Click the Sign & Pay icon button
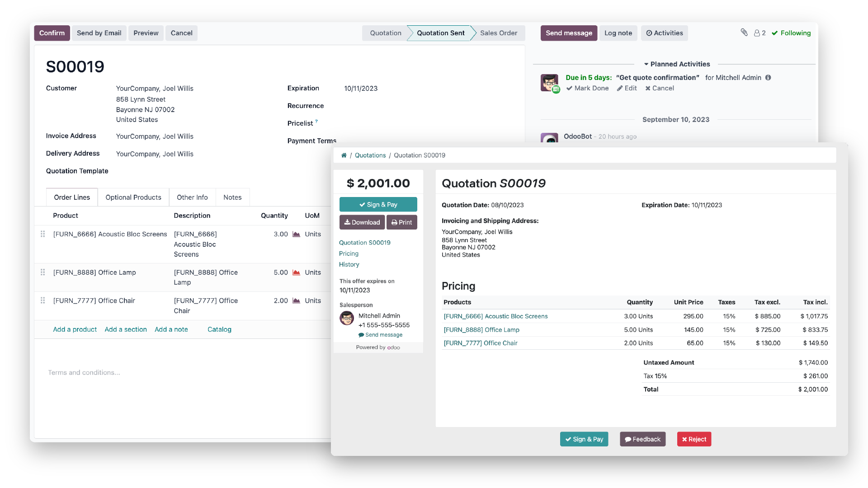This screenshot has width=868, height=488. click(x=377, y=204)
